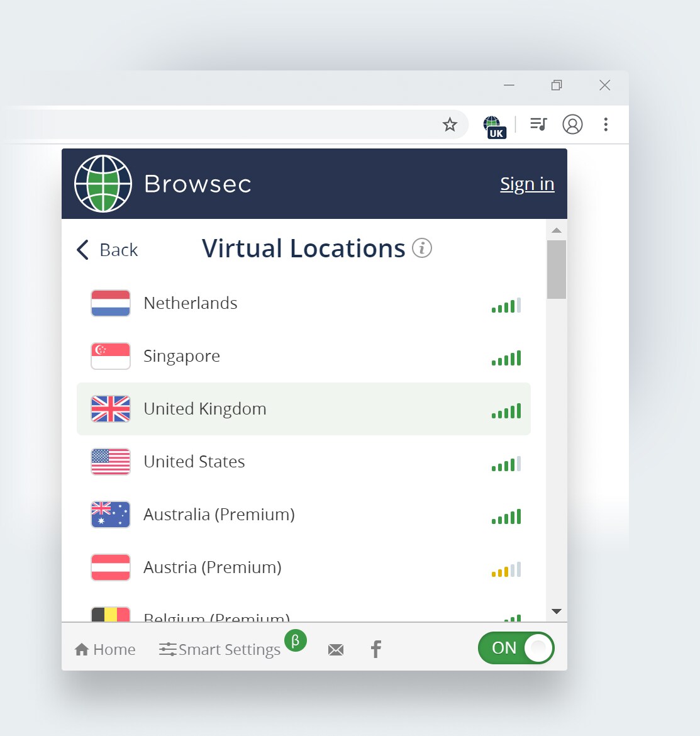The width and height of the screenshot is (700, 736).
Task: Turn off the VPN with the ON toggle
Action: pos(516,648)
